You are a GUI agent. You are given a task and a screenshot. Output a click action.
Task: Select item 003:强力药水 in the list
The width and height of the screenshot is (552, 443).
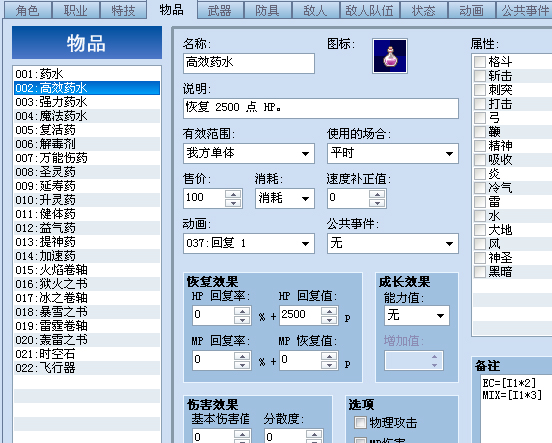[x=87, y=102]
